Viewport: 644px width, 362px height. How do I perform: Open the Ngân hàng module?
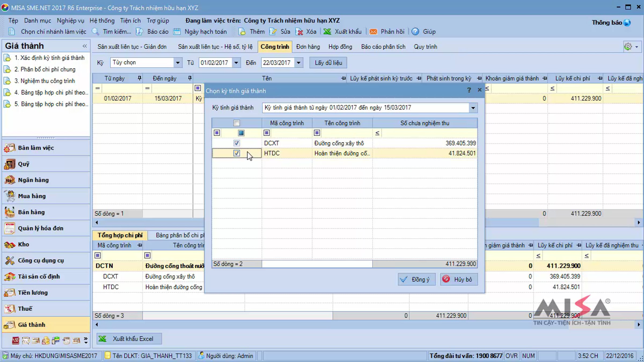[x=46, y=180]
